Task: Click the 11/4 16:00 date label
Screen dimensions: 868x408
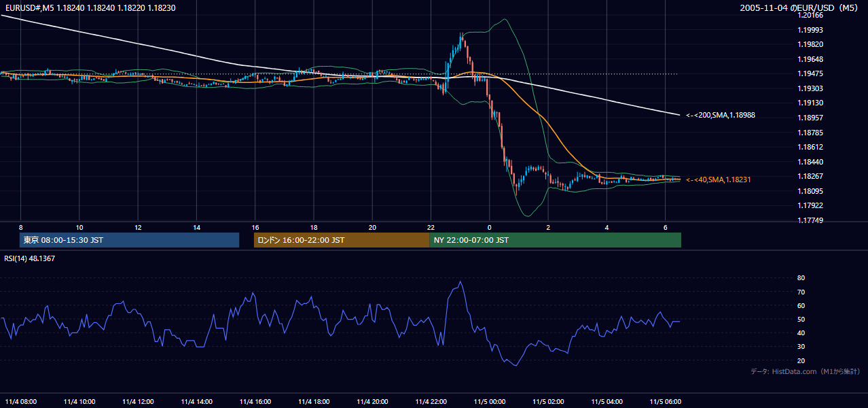Action: (255, 401)
